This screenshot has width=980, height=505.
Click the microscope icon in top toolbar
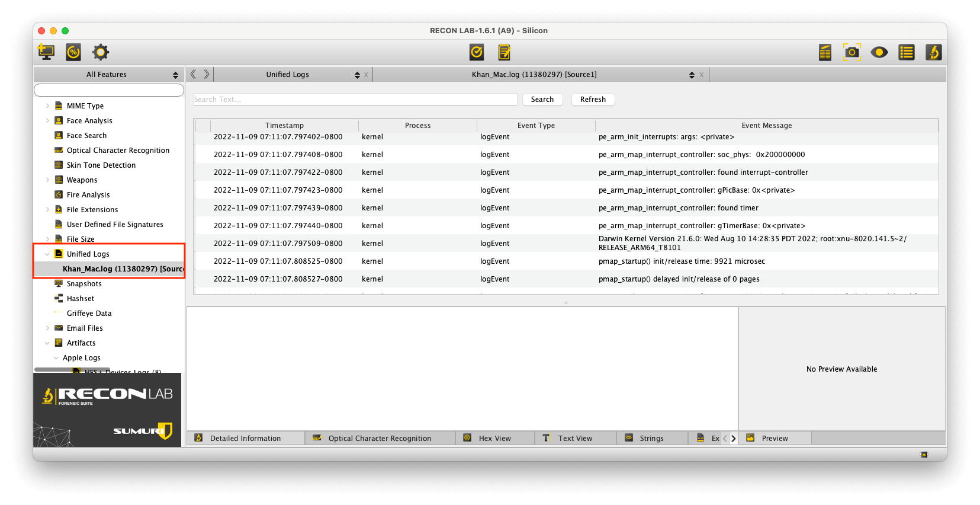[933, 52]
